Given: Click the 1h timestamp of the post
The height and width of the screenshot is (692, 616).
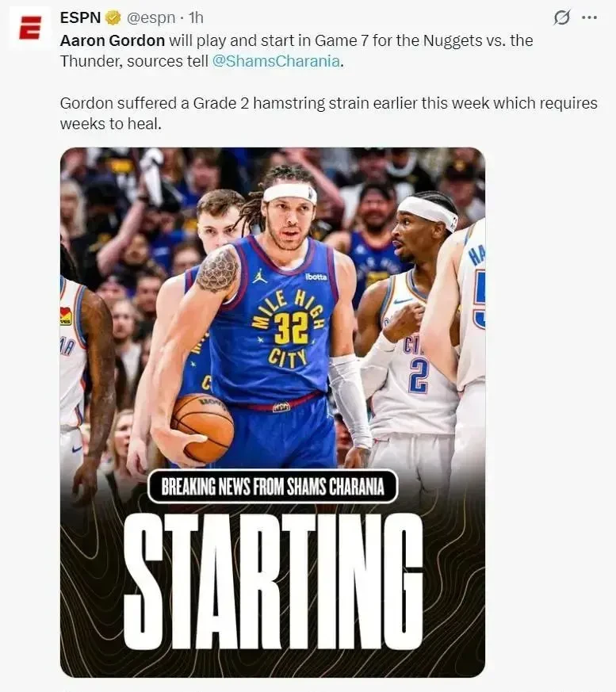Looking at the screenshot, I should (196, 17).
